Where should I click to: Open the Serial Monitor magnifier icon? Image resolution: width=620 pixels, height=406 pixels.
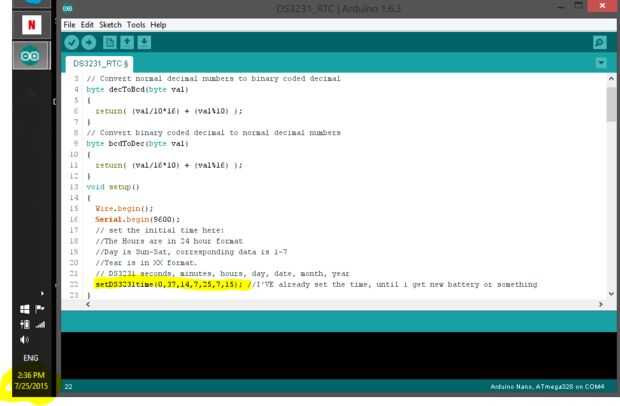click(x=600, y=42)
